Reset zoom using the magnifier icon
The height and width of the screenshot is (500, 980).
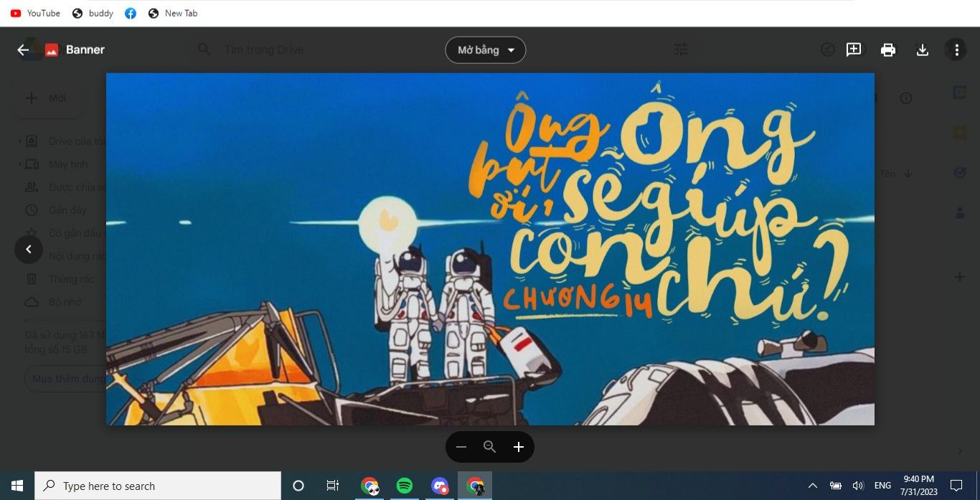pos(490,447)
